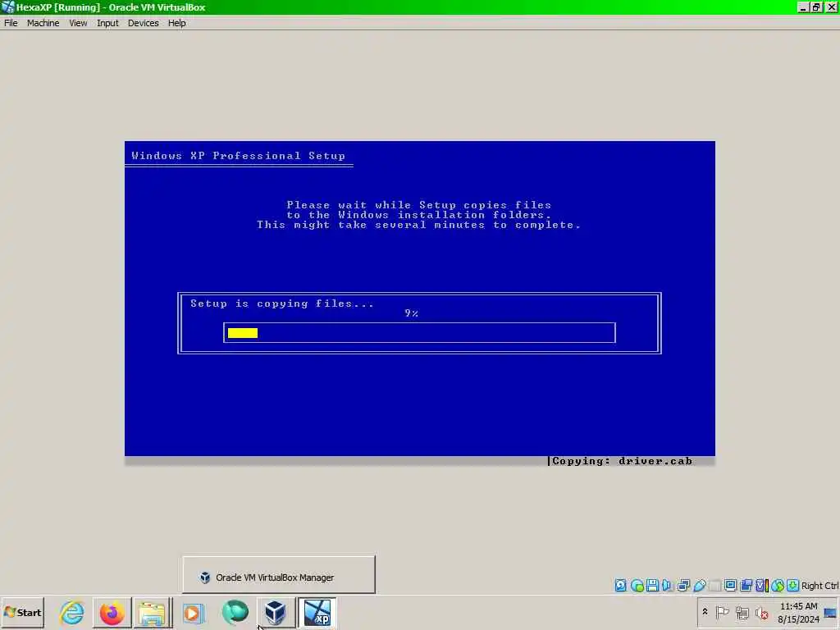840x630 pixels.
Task: Click the USB devices status icon
Action: point(699,586)
